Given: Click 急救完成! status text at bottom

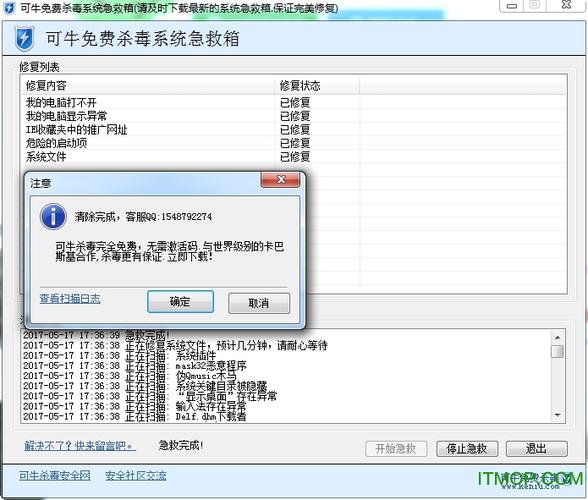Looking at the screenshot, I should pos(181,446).
